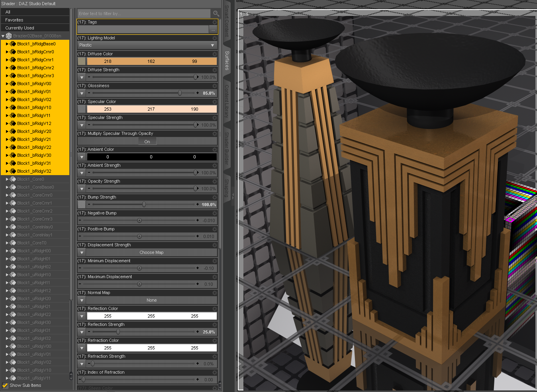
Task: Expand the Block1_CoreBase0 surface
Action: pyautogui.click(x=7, y=187)
